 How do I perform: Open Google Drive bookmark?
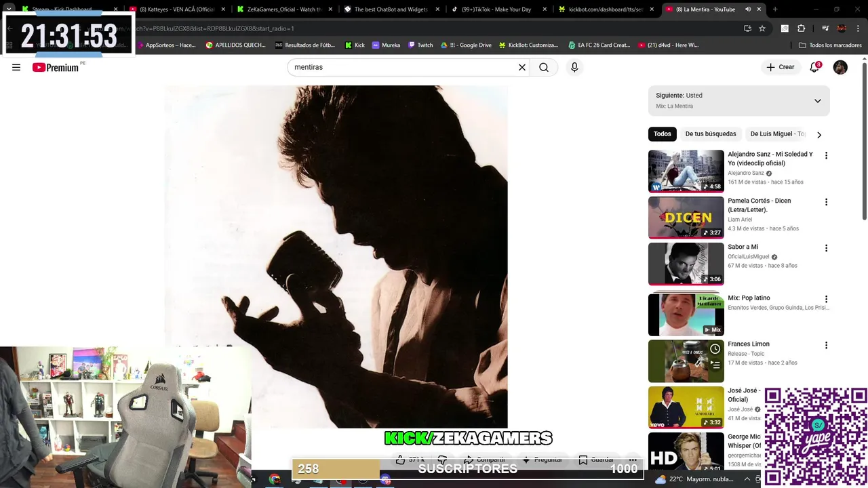465,45
